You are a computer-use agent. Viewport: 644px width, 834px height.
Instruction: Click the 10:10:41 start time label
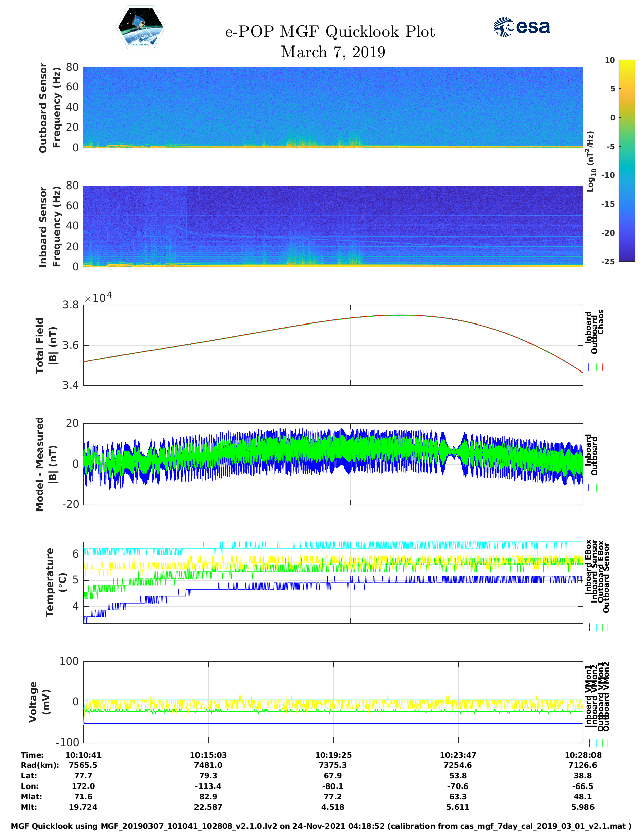pos(83,755)
